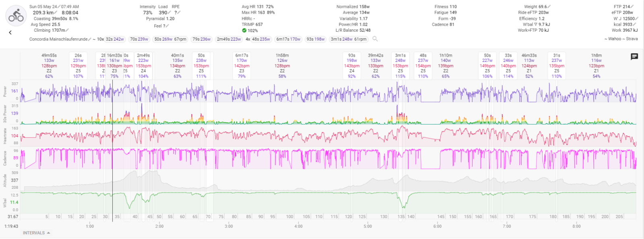Select the 6m17s 170w chart interval label
The width and height of the screenshot is (644, 239).
242,65
